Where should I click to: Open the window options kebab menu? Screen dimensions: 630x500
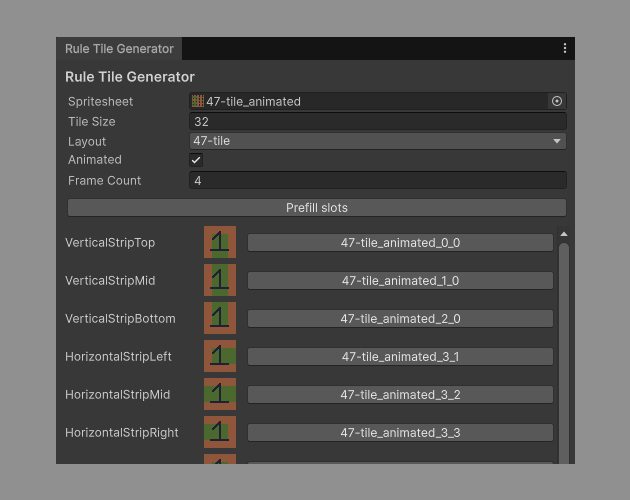pyautogui.click(x=565, y=48)
